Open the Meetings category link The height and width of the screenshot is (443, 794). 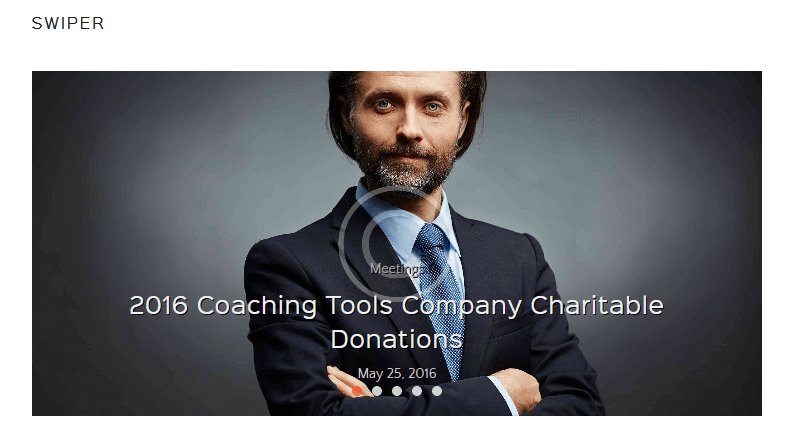pyautogui.click(x=396, y=269)
